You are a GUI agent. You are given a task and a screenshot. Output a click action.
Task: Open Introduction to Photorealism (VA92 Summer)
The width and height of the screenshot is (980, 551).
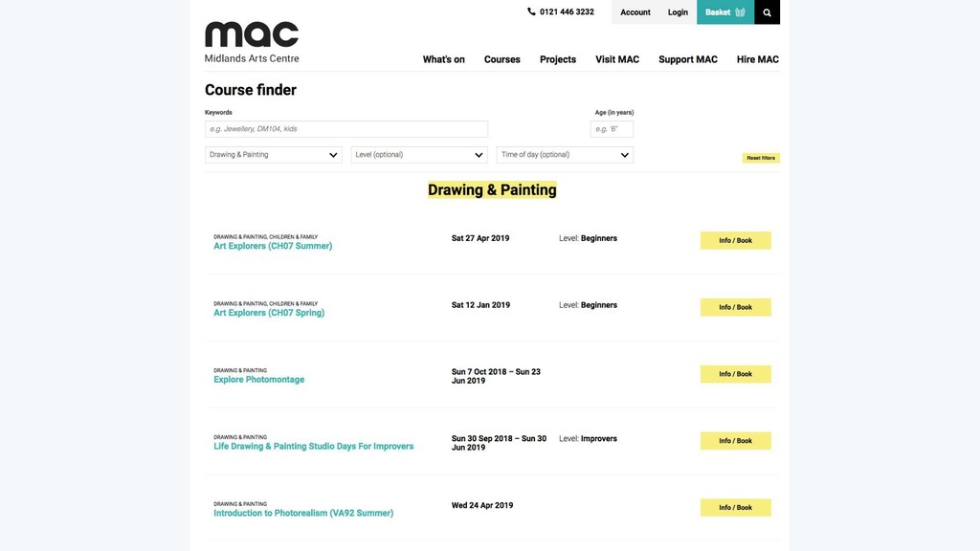(x=303, y=514)
